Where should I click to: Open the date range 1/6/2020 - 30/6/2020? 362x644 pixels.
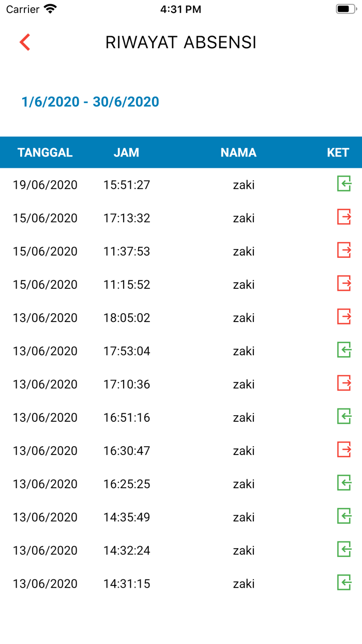[90, 101]
